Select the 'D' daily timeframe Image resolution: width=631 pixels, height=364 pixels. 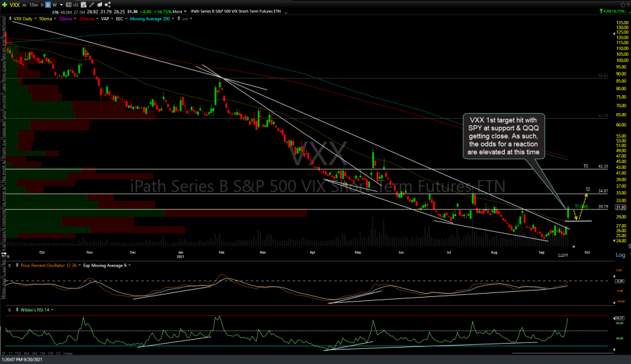click(x=48, y=5)
